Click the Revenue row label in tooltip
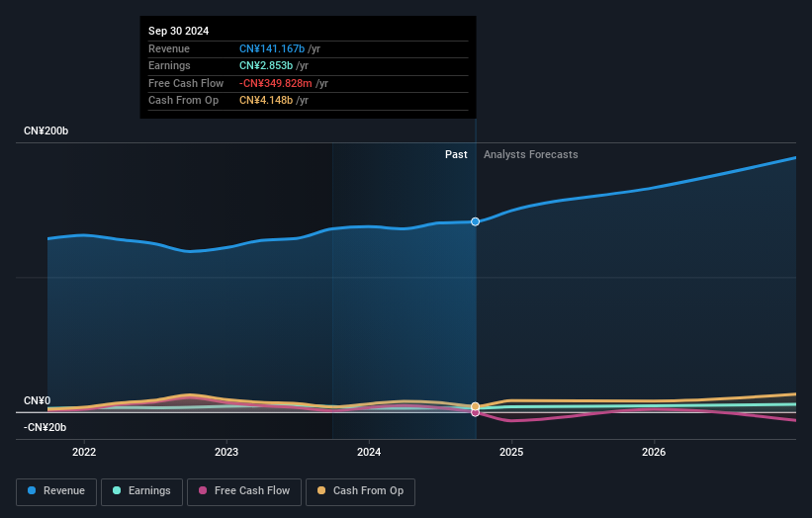This screenshot has width=812, height=518. pos(169,48)
